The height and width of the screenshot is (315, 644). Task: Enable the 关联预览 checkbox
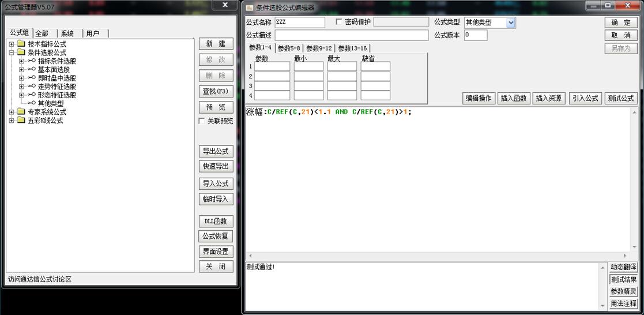point(202,121)
